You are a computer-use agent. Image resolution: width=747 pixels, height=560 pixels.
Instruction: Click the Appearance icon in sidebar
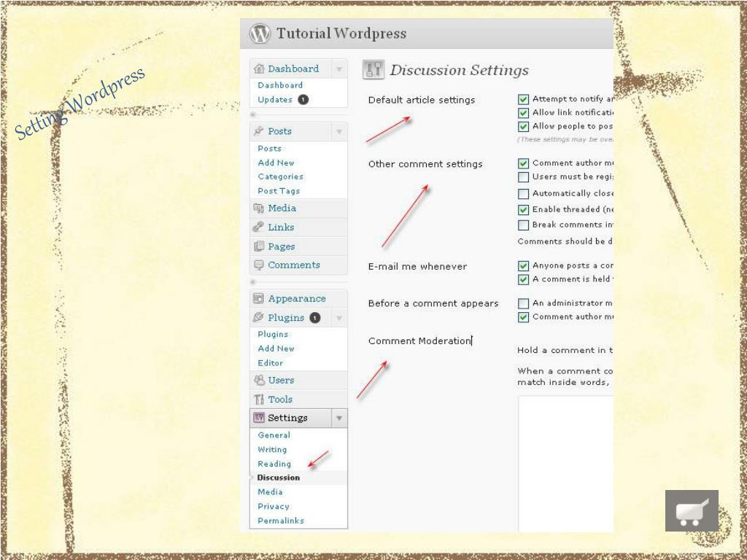259,298
